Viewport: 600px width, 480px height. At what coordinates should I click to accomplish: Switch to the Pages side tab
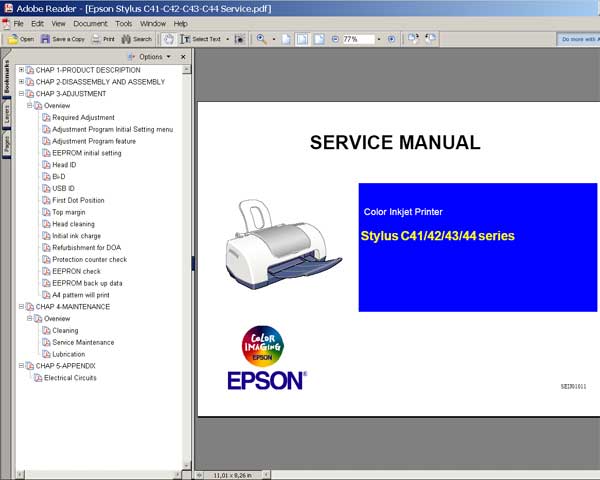point(6,145)
